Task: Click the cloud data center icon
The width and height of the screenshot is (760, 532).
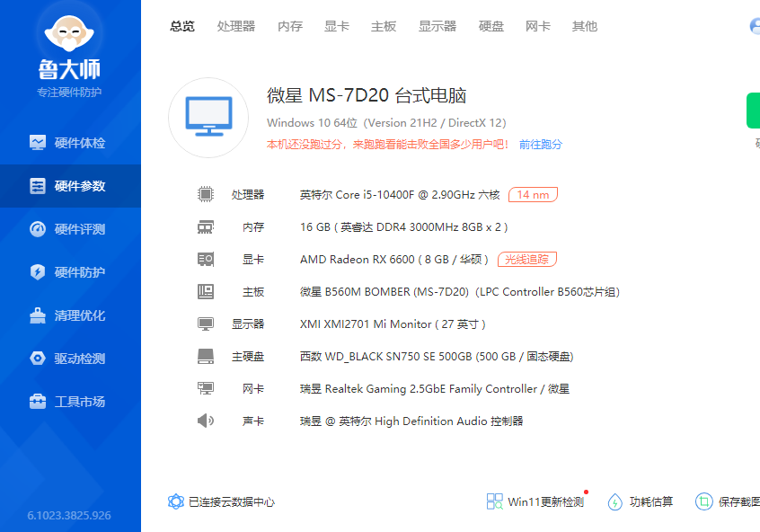Action: tap(176, 501)
